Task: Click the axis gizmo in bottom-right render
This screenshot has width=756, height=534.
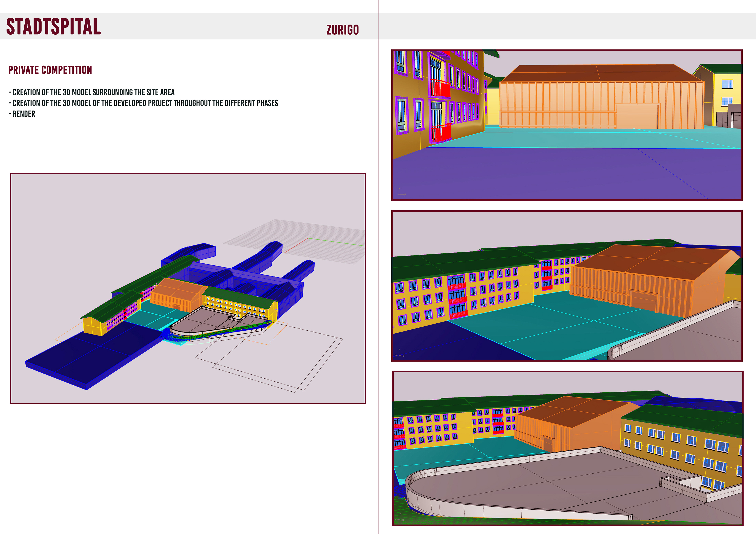Action: [400, 517]
